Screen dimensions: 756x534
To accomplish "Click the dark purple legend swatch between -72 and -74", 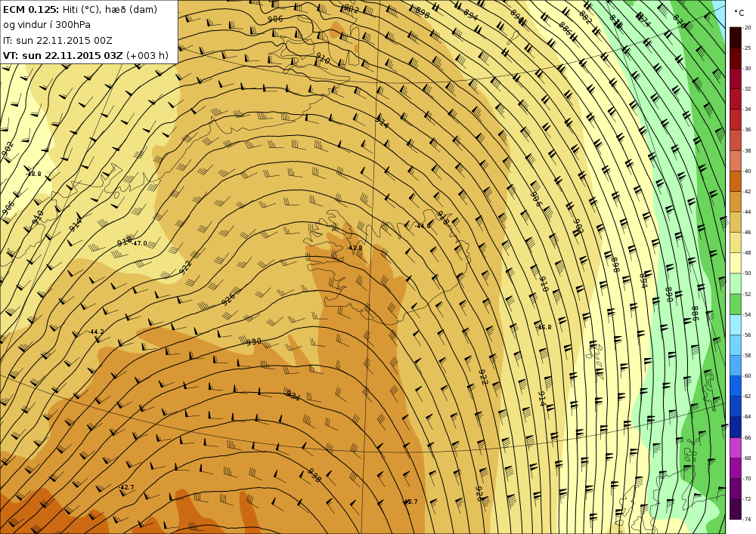I will pos(736,509).
